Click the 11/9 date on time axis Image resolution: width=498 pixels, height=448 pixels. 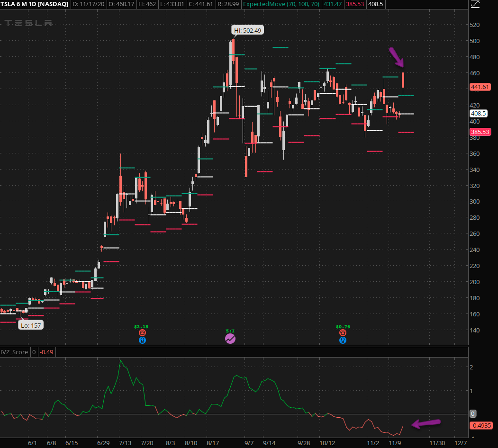click(x=395, y=443)
